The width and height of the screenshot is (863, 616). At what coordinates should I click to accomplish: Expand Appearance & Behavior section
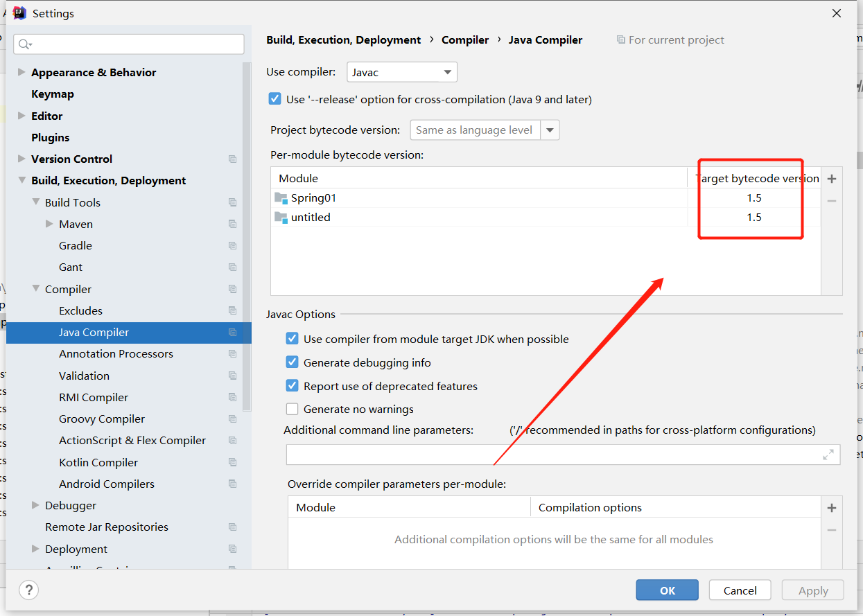click(x=21, y=72)
